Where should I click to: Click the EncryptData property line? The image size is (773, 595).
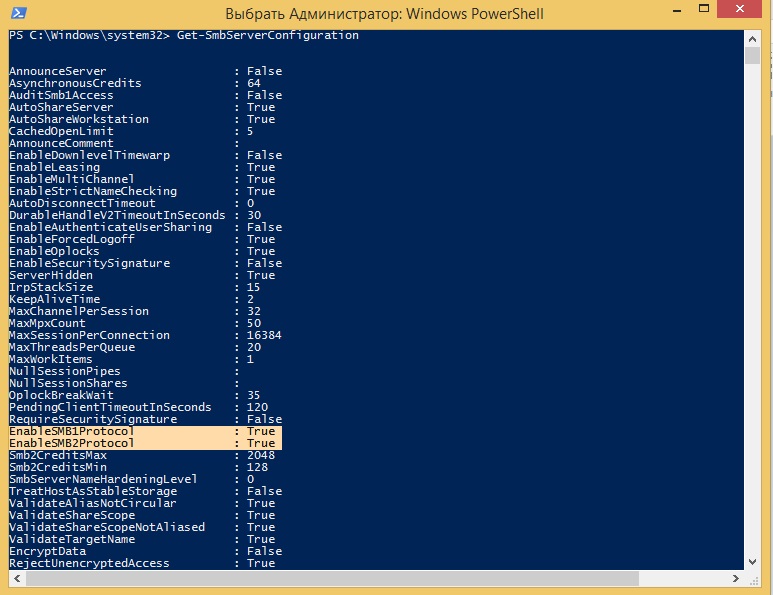click(145, 551)
